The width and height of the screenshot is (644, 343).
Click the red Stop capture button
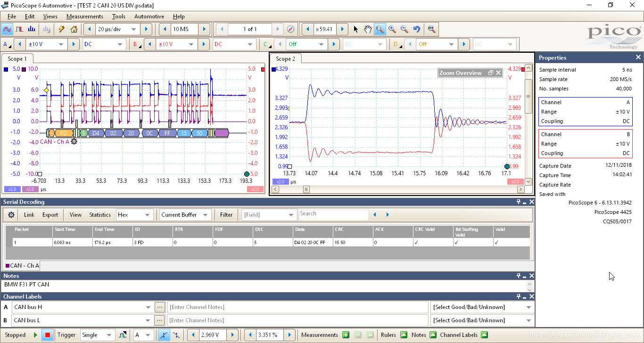[x=47, y=335]
